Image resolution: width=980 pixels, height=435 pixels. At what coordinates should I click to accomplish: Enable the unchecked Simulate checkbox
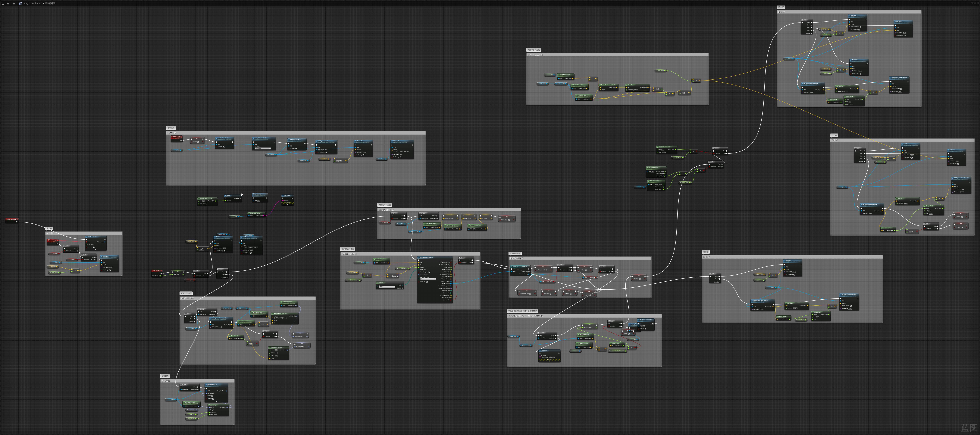[224, 147]
